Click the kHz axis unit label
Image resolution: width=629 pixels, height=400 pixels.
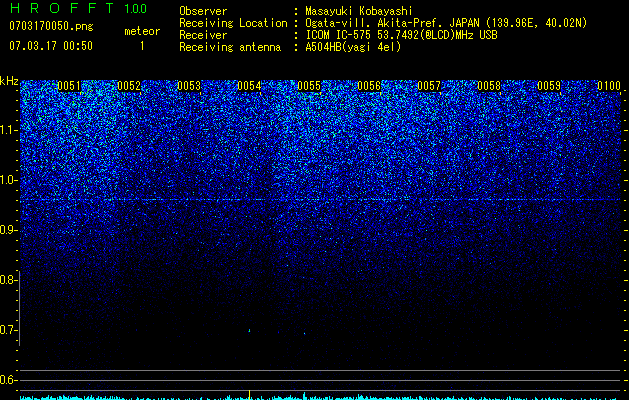(9, 81)
